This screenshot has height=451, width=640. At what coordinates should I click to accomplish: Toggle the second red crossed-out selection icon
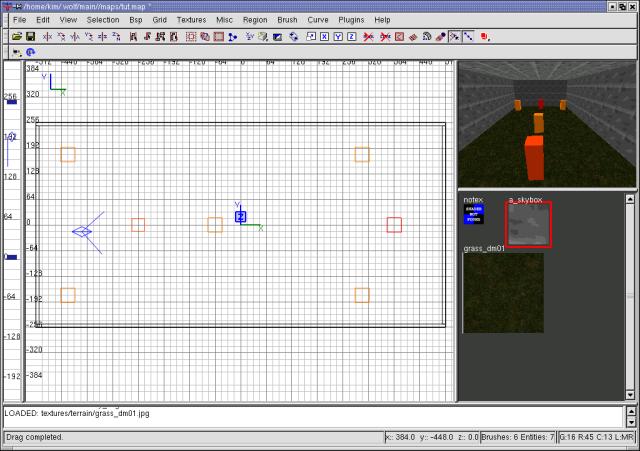pos(385,37)
